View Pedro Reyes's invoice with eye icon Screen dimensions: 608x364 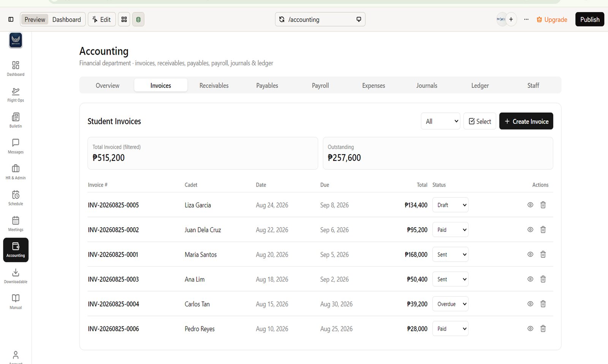point(530,329)
